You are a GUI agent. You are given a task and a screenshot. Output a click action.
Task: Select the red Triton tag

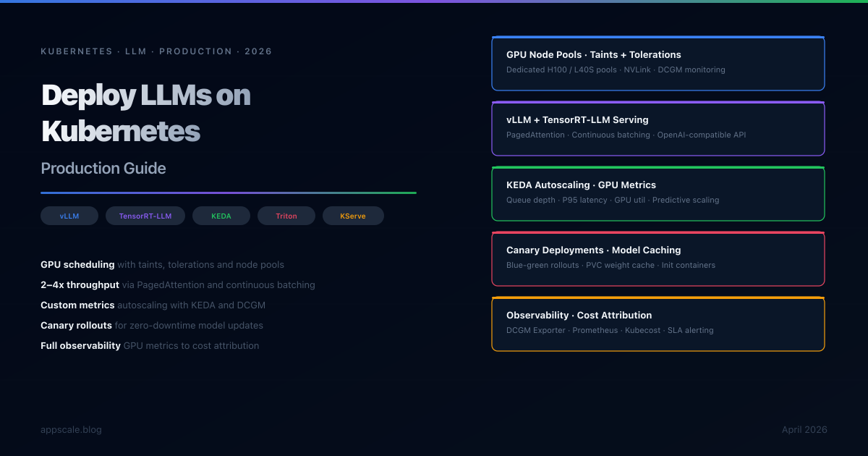(x=286, y=216)
